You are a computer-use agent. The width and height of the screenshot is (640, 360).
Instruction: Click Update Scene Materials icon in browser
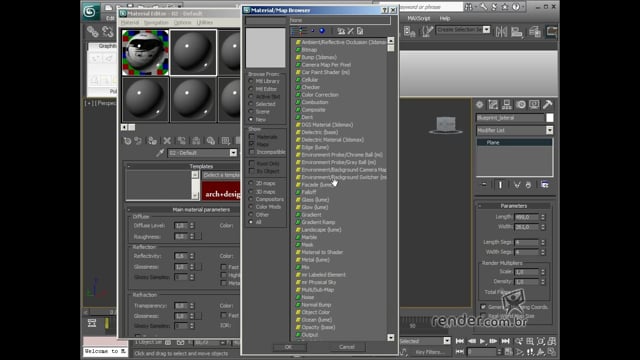[341, 31]
